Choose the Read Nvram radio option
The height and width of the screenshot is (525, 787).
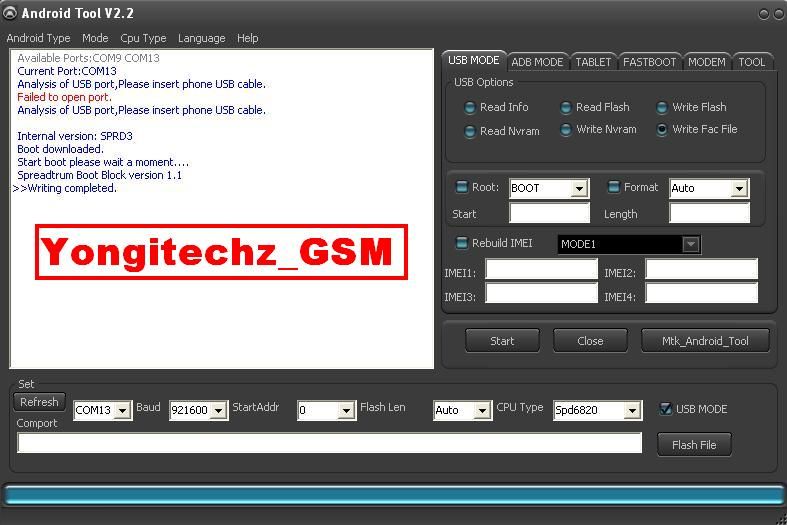click(470, 131)
